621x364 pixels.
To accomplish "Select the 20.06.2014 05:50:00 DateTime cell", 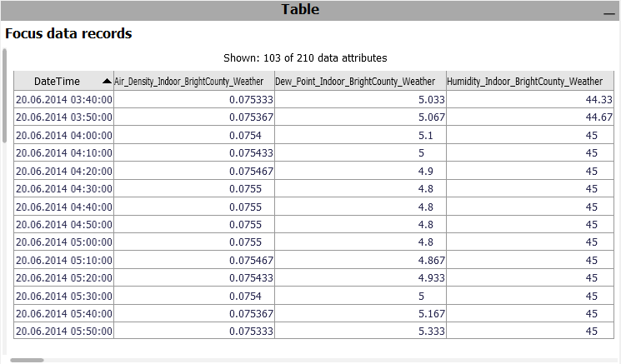I will [64, 332].
